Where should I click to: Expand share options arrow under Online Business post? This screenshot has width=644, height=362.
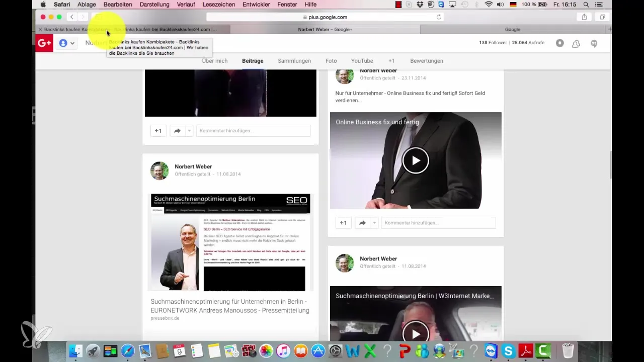374,223
